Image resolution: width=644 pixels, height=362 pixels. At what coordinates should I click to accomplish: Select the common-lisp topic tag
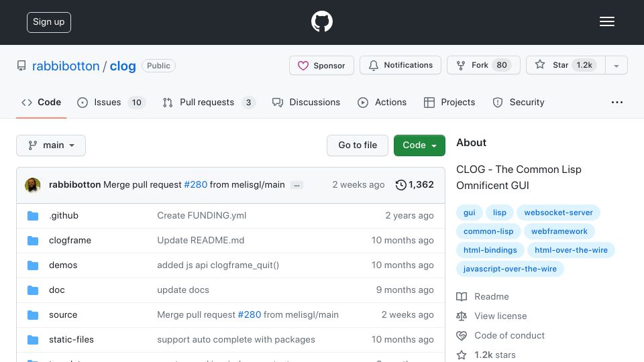(x=488, y=231)
